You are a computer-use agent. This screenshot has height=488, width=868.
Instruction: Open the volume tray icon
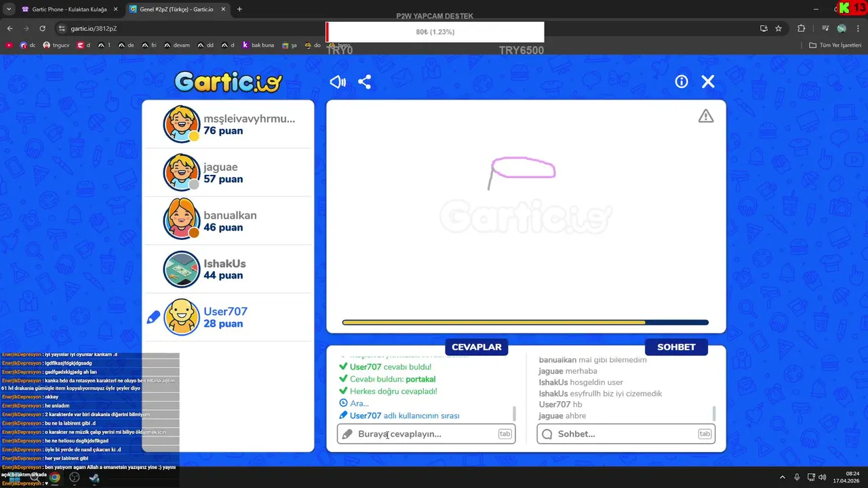click(823, 477)
